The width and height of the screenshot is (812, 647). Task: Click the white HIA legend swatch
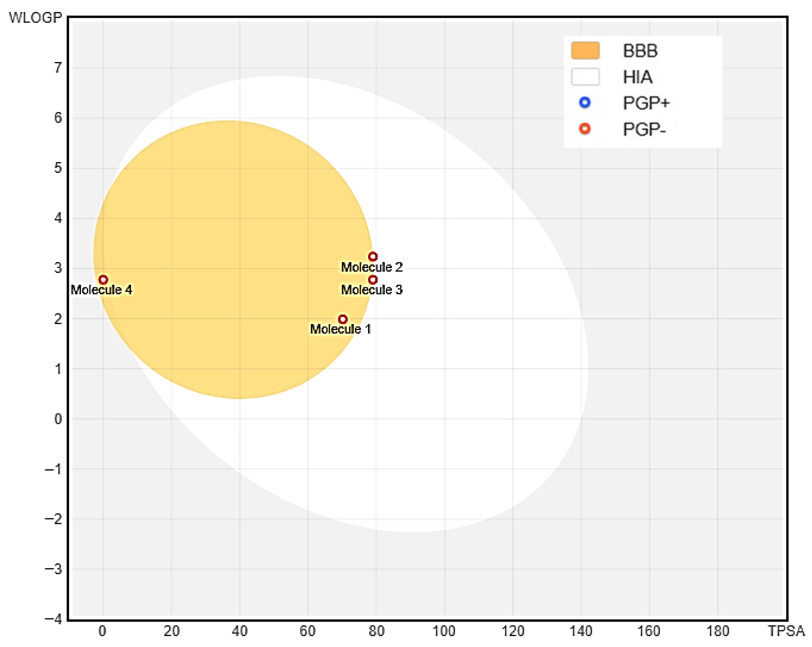pyautogui.click(x=585, y=77)
